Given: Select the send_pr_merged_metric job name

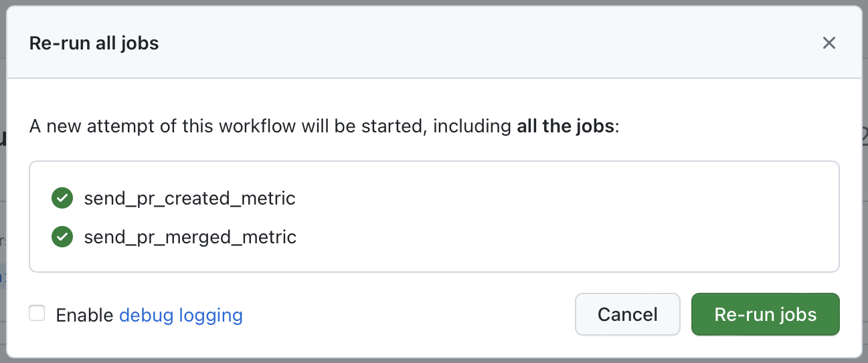Looking at the screenshot, I should tap(190, 237).
